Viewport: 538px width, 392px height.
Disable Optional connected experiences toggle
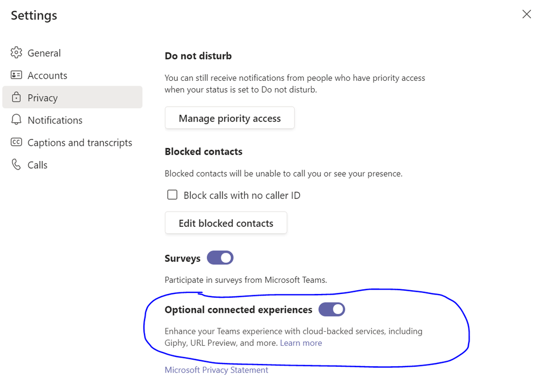[332, 310]
